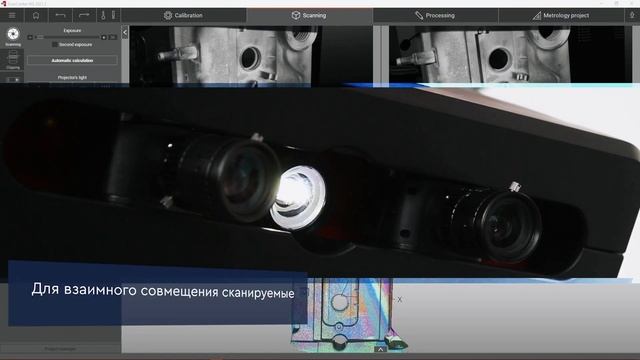Click the Exposure label
Viewport: 640px width, 360px height.
point(72,31)
